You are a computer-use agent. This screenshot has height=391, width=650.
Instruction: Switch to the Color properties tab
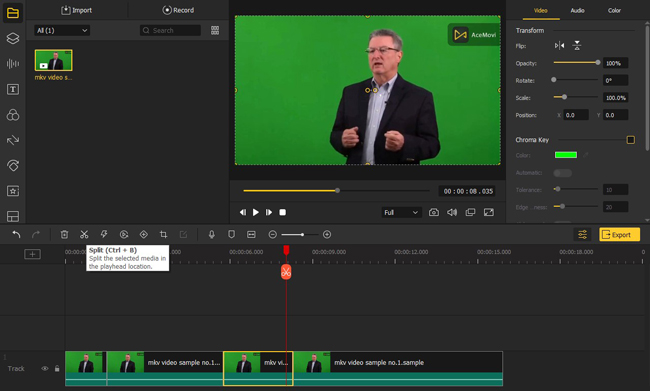point(614,10)
